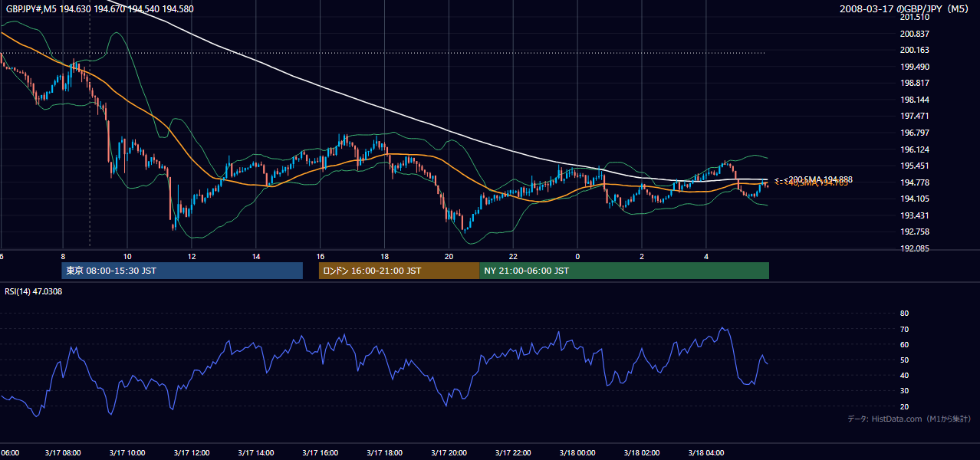
Task: Click the NY 21:00-06:00 JST session bar
Action: coord(624,271)
